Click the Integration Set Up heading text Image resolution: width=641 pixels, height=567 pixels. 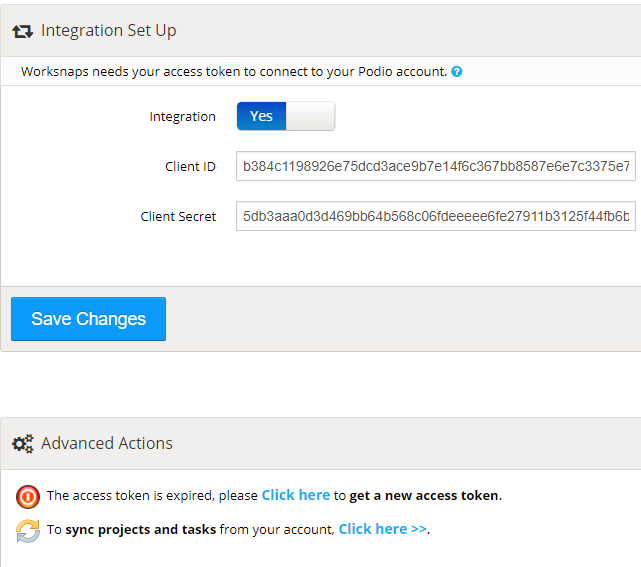tap(109, 31)
